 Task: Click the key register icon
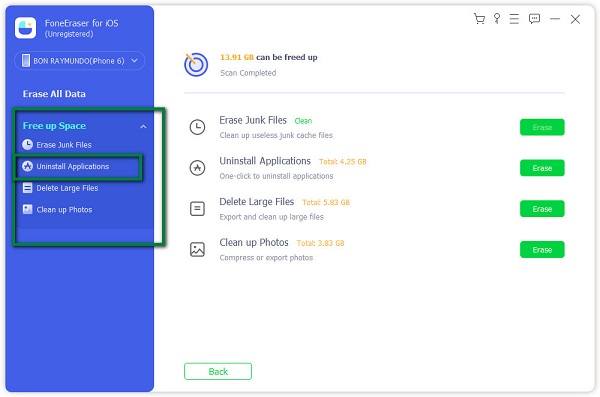pyautogui.click(x=497, y=19)
